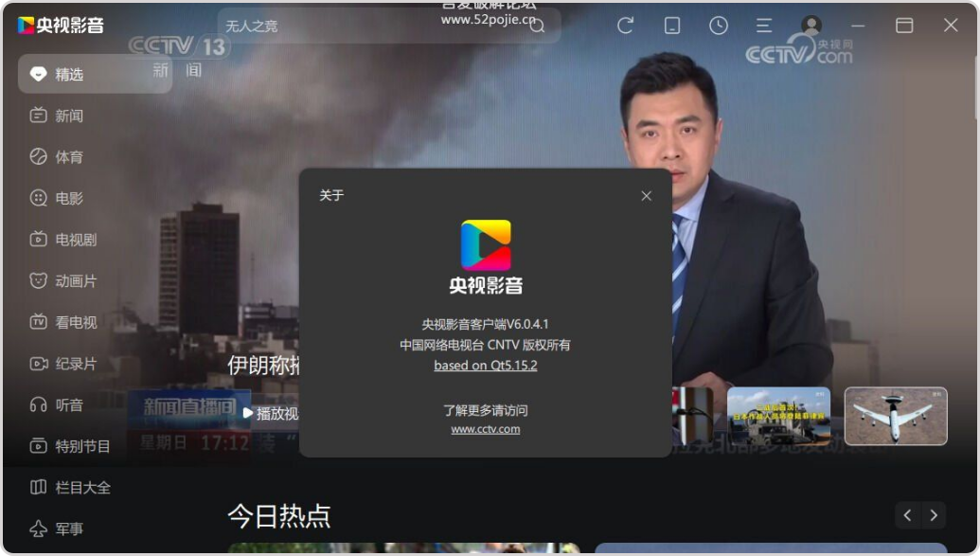
Task: Open the mobile device icon in toolbar
Action: pos(672,26)
